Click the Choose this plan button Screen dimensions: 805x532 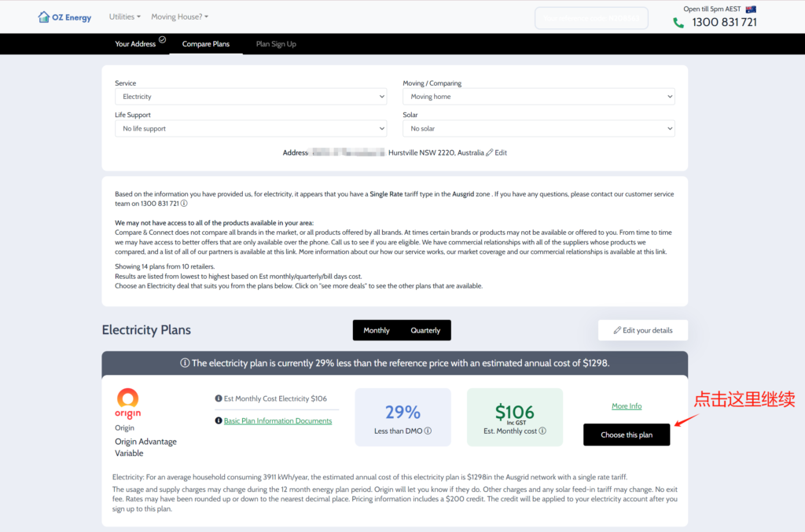tap(627, 435)
